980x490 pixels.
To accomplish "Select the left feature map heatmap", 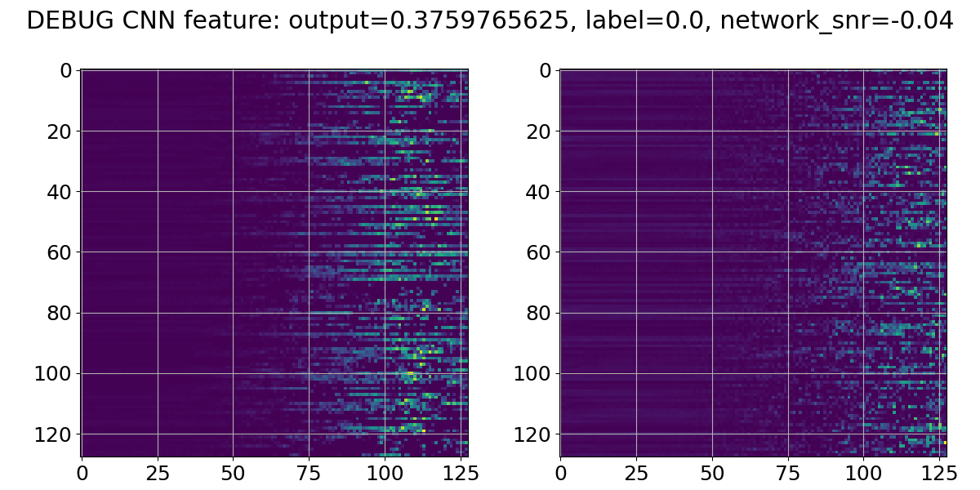I will tap(274, 263).
